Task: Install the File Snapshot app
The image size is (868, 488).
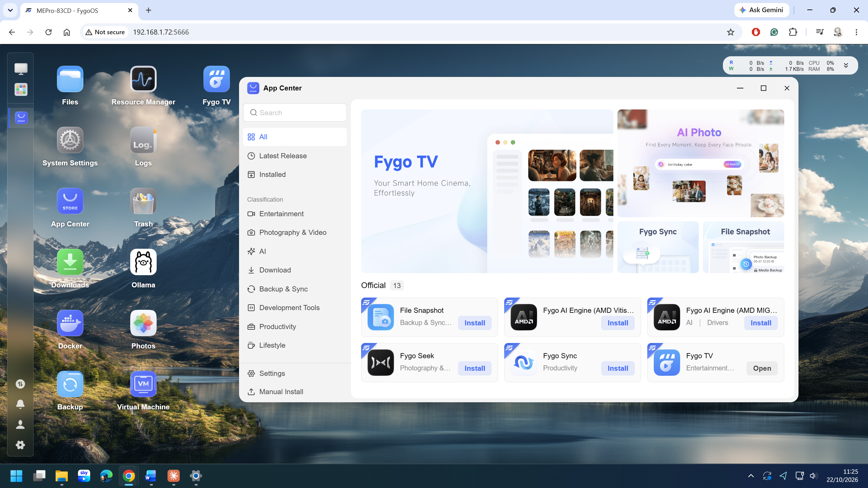Action: coord(475,323)
